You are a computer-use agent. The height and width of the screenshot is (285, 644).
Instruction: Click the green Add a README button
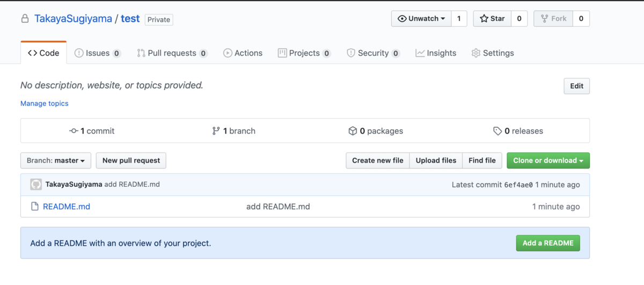(x=548, y=243)
